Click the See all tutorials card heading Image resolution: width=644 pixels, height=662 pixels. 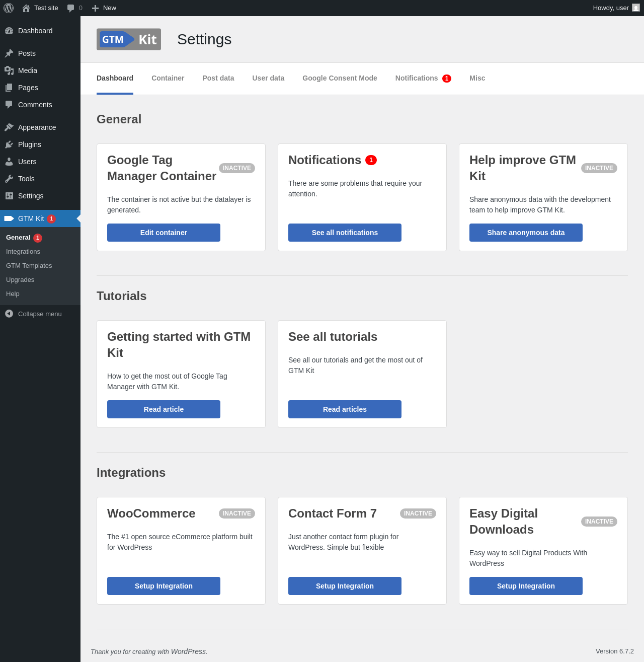point(333,337)
